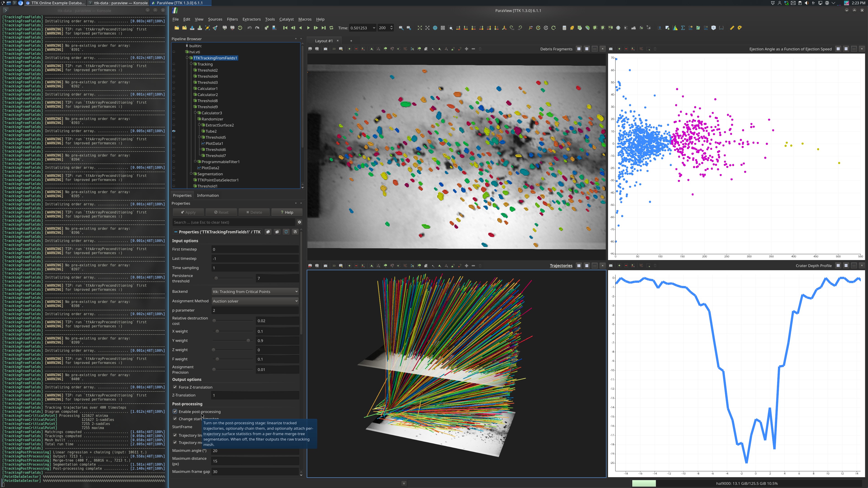Viewport: 868px width, 488px height.
Task: Expand the Time value dropdown
Action: coord(373,28)
